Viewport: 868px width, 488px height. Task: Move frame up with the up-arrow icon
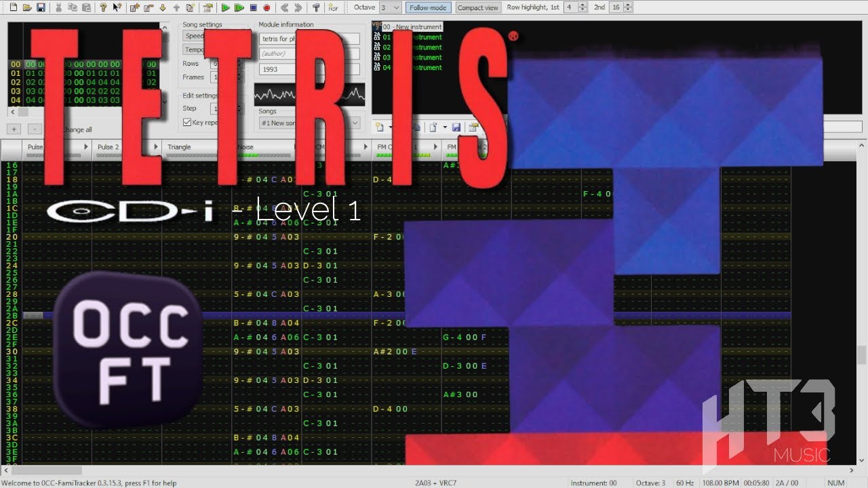(176, 7)
